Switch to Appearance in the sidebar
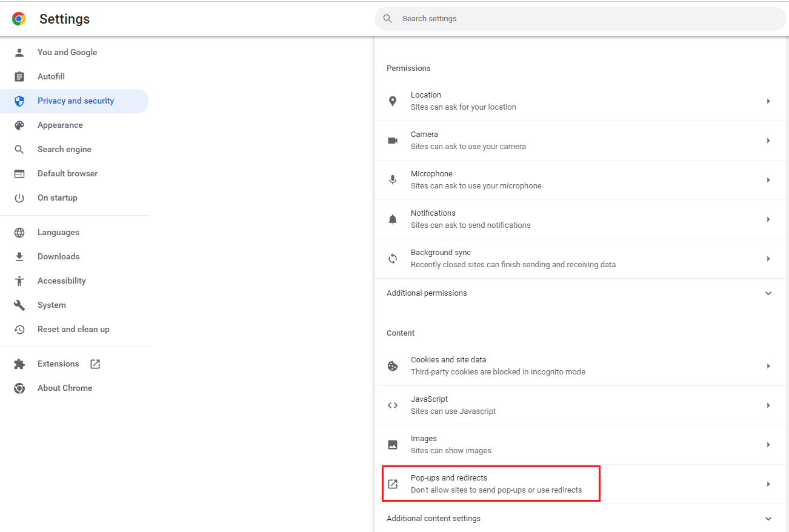The image size is (789, 532). click(60, 125)
